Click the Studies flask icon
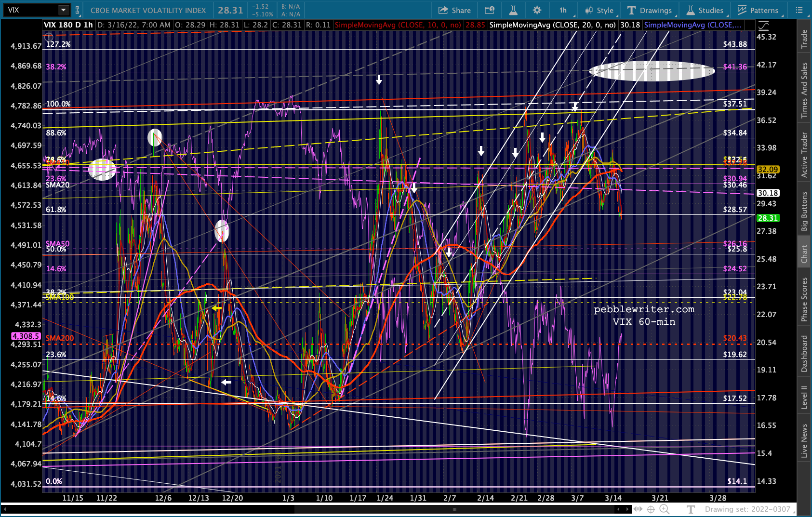 (691, 10)
